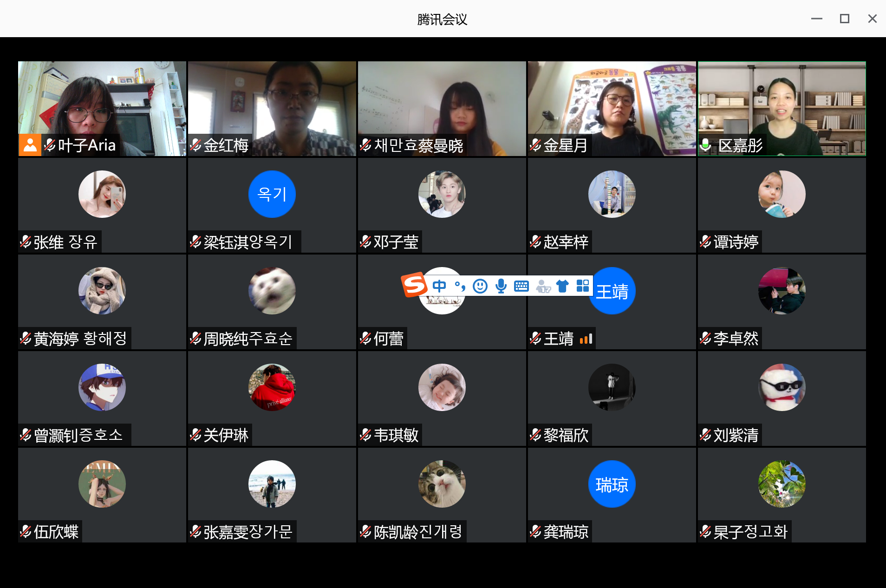This screenshot has width=886, height=588.
Task: Click muted mic icon beside 谭诗婷
Action: pos(705,242)
